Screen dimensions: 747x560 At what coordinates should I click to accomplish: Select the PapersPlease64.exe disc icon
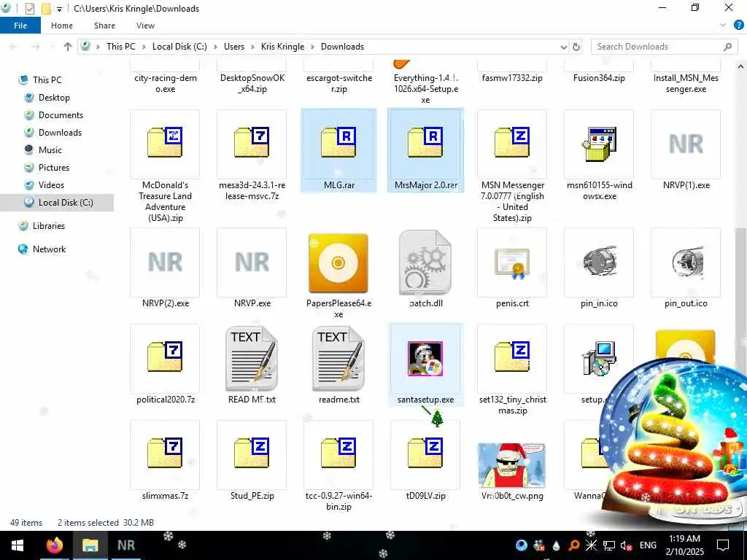(x=338, y=262)
